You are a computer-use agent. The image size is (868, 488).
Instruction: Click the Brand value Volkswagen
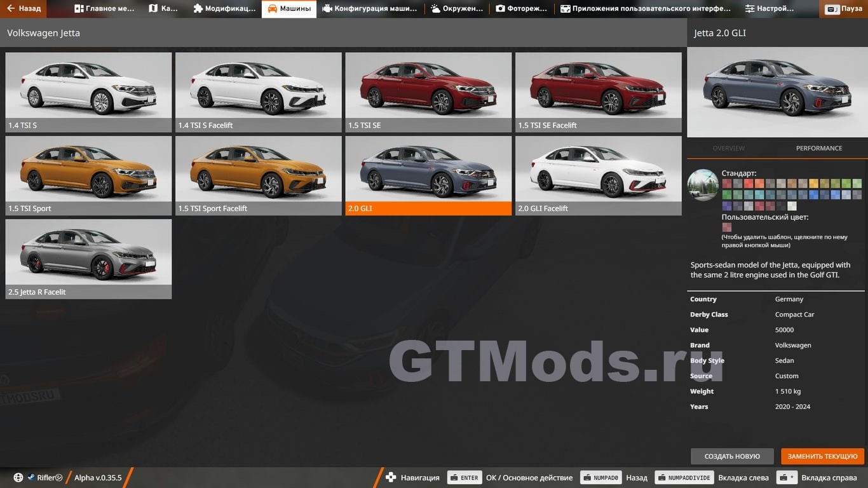pyautogui.click(x=793, y=345)
